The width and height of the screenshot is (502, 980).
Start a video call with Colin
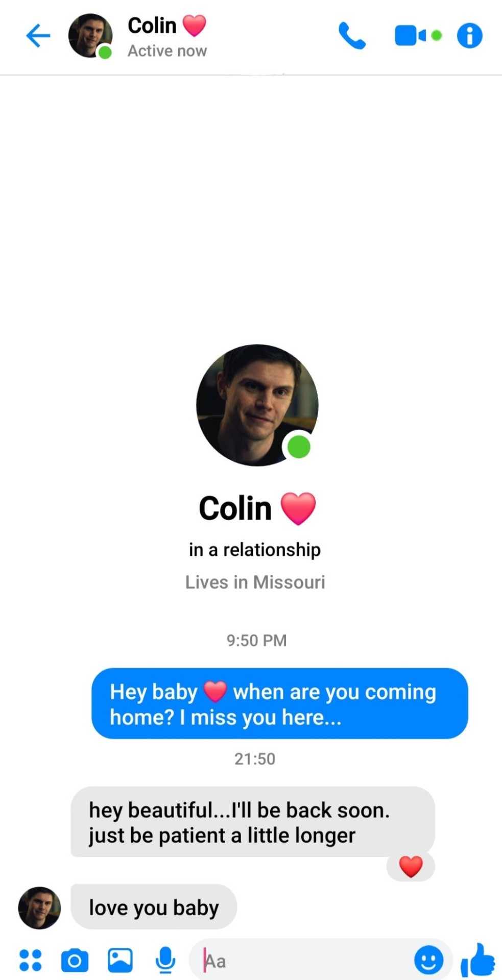418,36
